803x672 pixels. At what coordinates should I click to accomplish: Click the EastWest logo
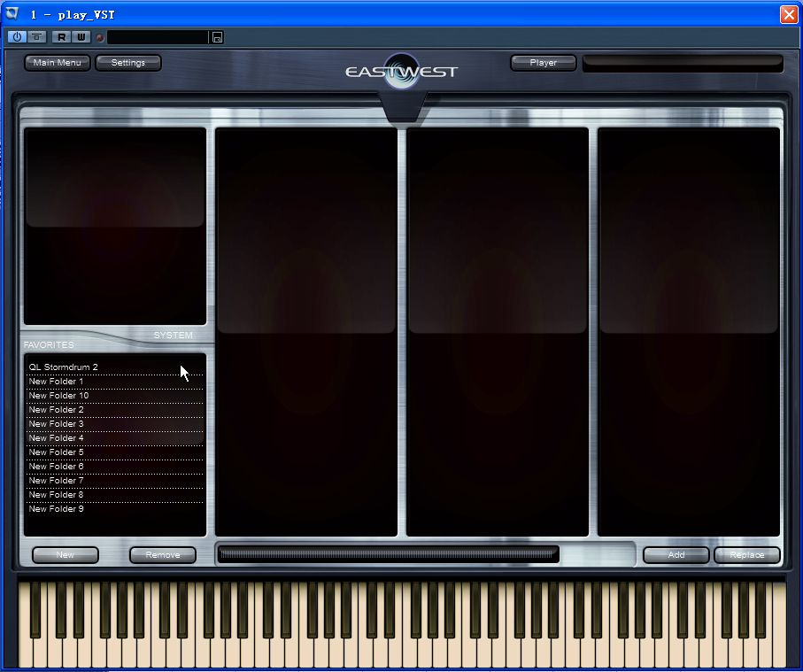pos(402,71)
